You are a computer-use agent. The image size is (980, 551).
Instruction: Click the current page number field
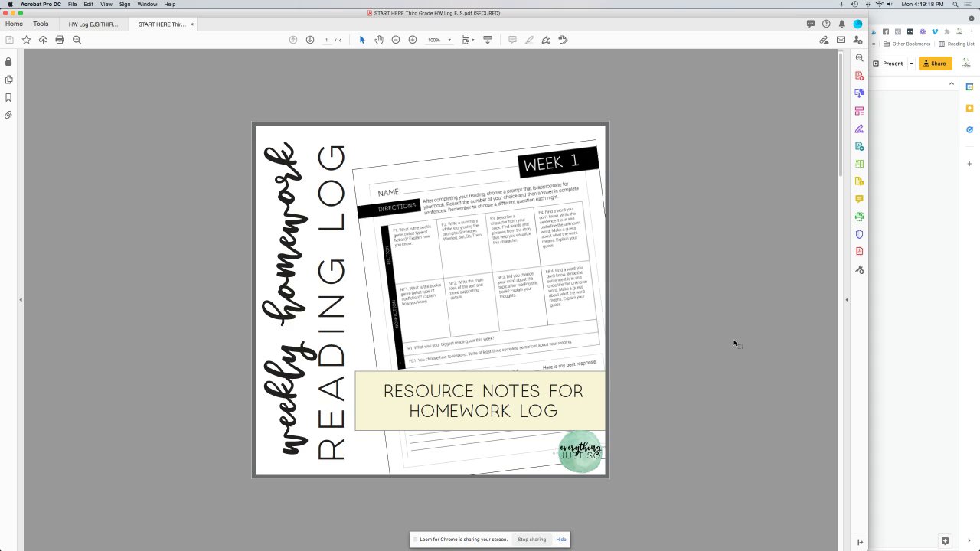pos(327,40)
